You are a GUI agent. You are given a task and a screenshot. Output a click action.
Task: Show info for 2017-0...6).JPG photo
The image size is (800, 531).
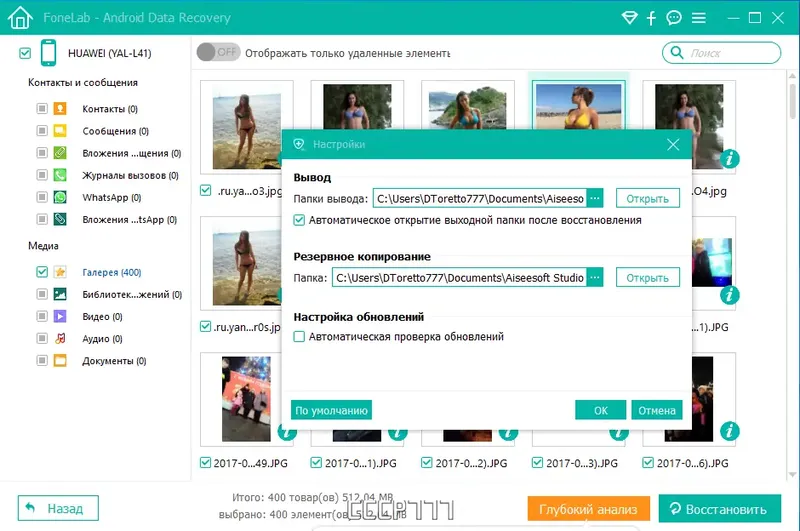(x=730, y=431)
